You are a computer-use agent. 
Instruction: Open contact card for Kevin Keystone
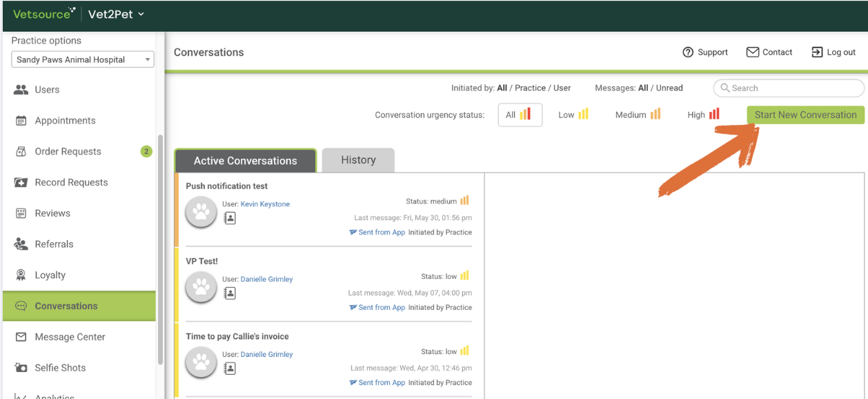230,218
